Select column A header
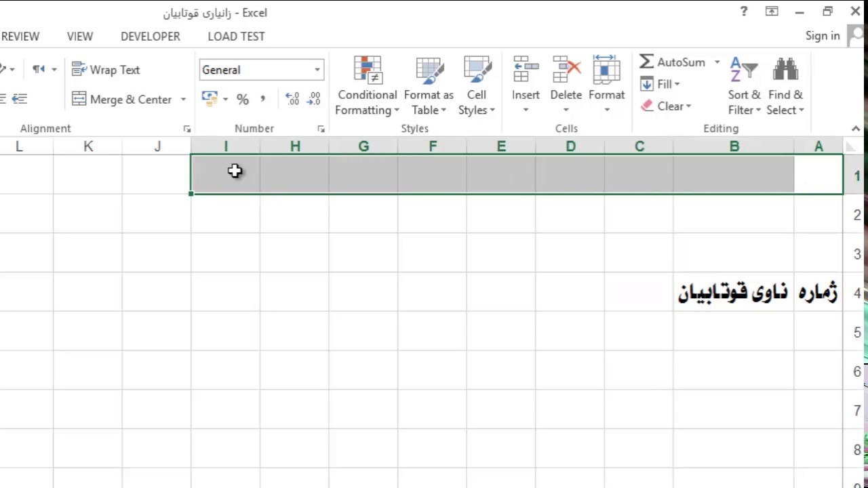The height and width of the screenshot is (488, 868). pos(818,146)
